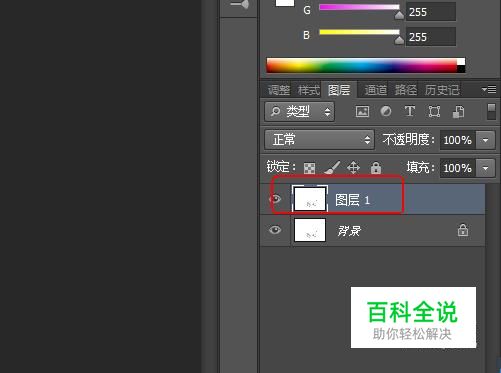Filter layers by pixel layer icon
Screen dimensions: 501x373
[x=362, y=111]
